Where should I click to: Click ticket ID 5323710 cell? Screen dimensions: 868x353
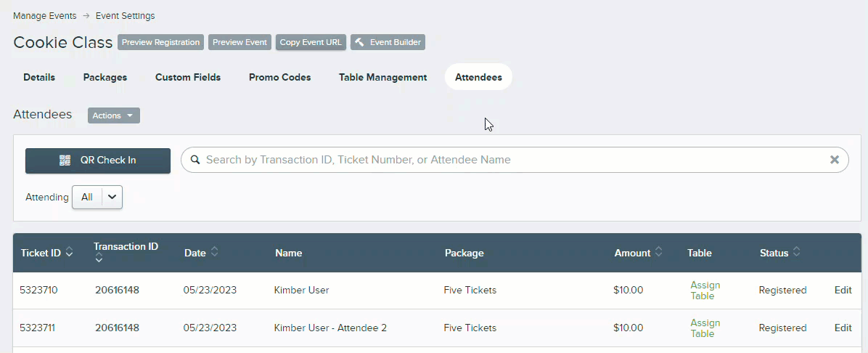point(38,290)
